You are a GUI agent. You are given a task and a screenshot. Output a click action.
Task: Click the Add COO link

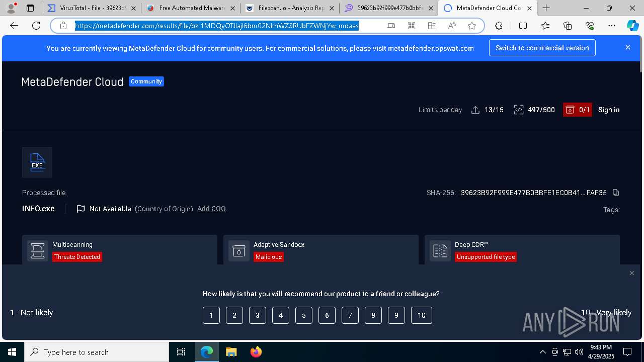click(x=211, y=209)
